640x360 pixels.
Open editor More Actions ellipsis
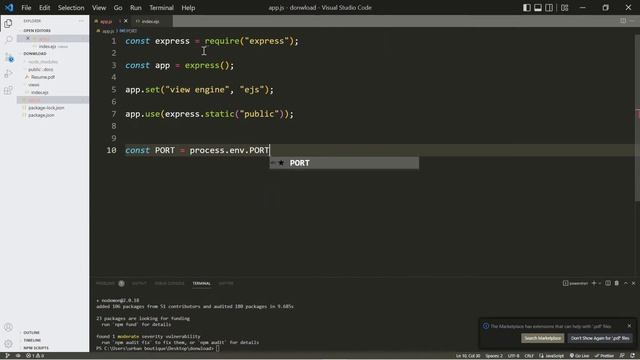tap(632, 21)
